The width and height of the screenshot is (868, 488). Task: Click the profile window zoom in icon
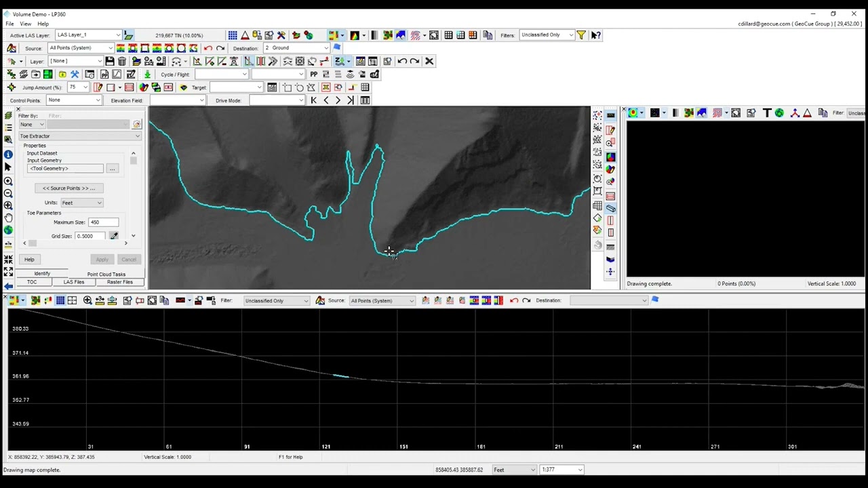click(x=87, y=300)
